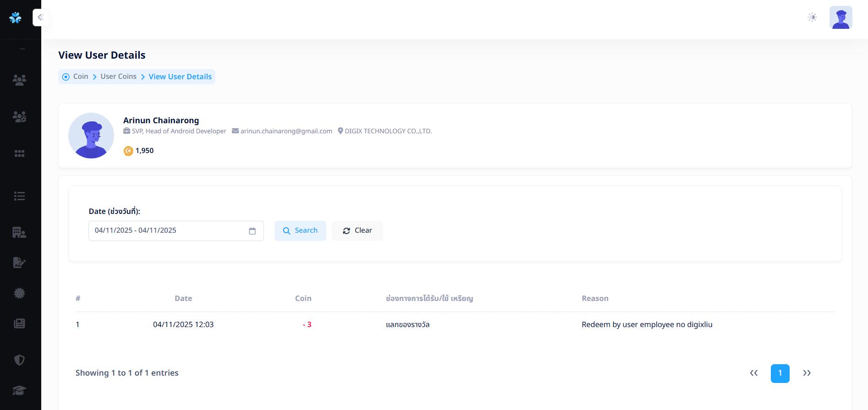Image resolution: width=868 pixels, height=410 pixels.
Task: Toggle light/dark theme with the sun icon
Action: 812,17
